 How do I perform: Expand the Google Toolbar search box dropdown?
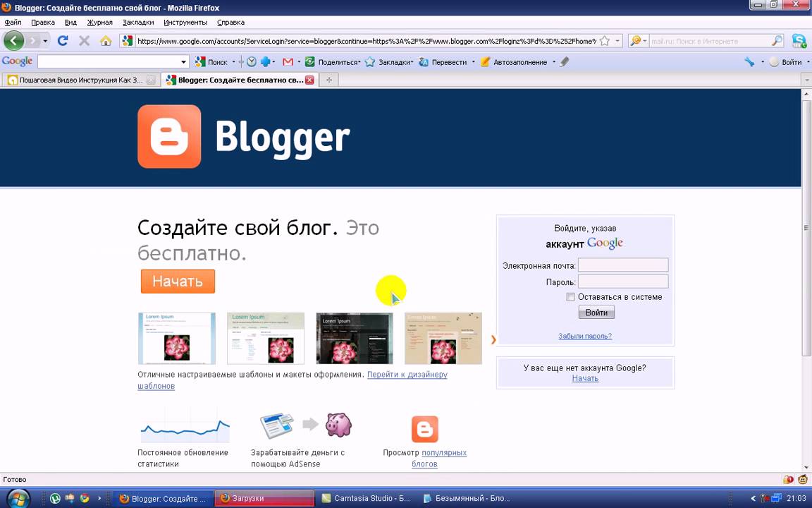(183, 61)
